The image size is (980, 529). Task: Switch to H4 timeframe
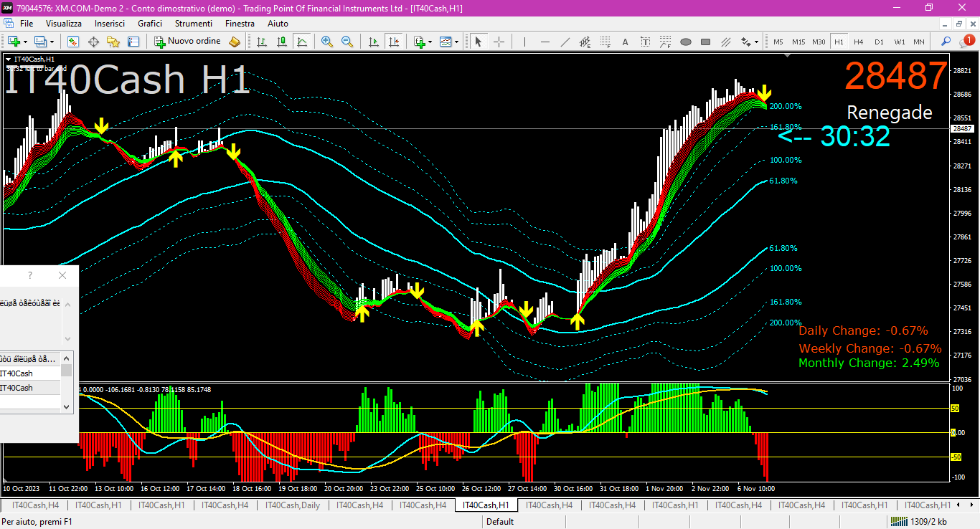(x=859, y=42)
